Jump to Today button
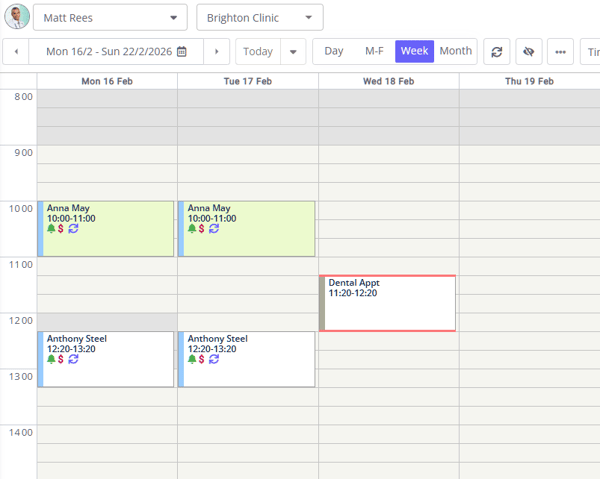600x479 pixels. coord(257,52)
